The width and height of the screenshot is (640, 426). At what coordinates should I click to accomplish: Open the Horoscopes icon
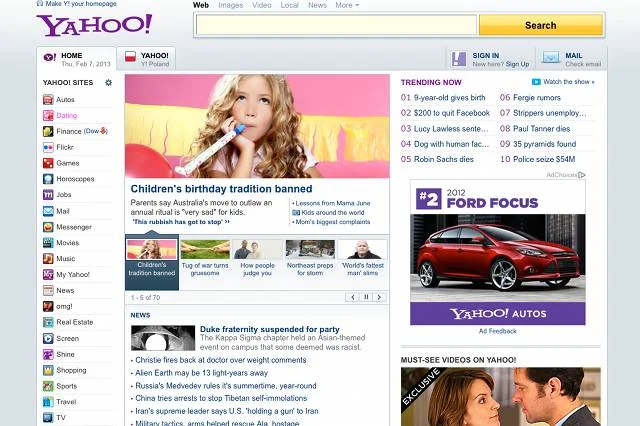(48, 179)
